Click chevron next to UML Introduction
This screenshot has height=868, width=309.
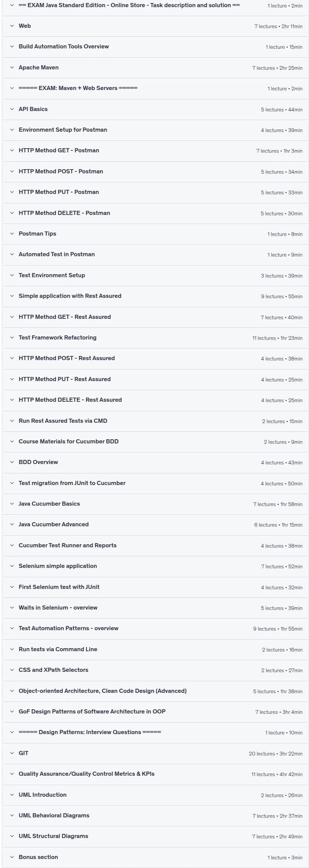pos(12,795)
